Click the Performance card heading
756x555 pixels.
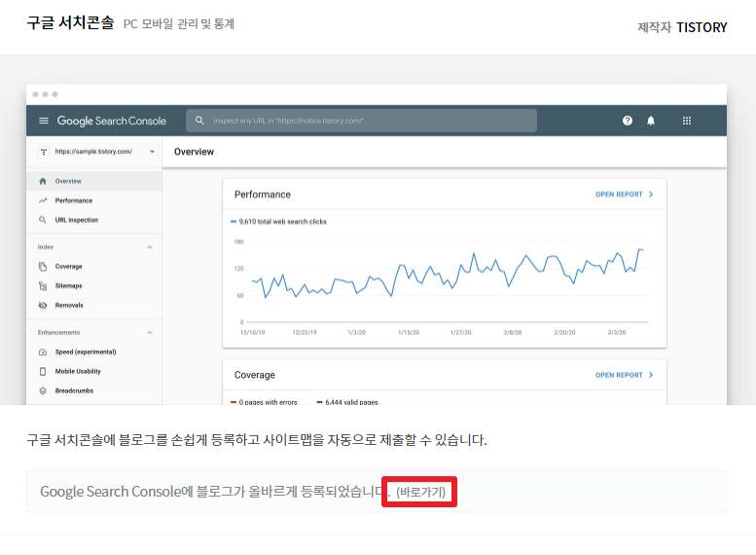[x=263, y=195]
